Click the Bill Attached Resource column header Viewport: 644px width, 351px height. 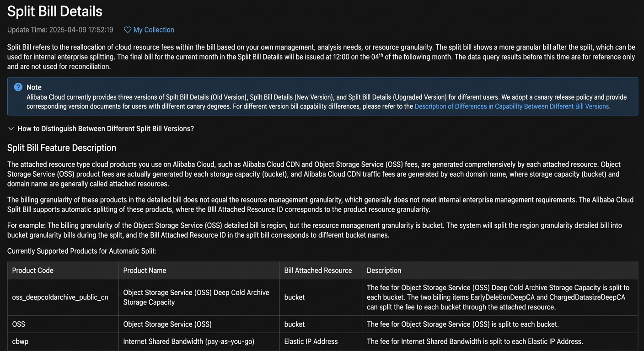point(321,271)
